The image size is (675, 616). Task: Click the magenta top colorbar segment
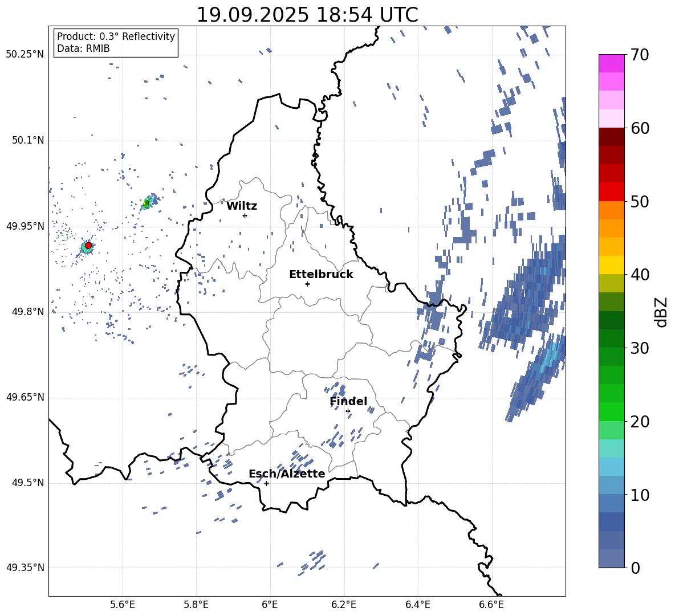click(x=611, y=63)
